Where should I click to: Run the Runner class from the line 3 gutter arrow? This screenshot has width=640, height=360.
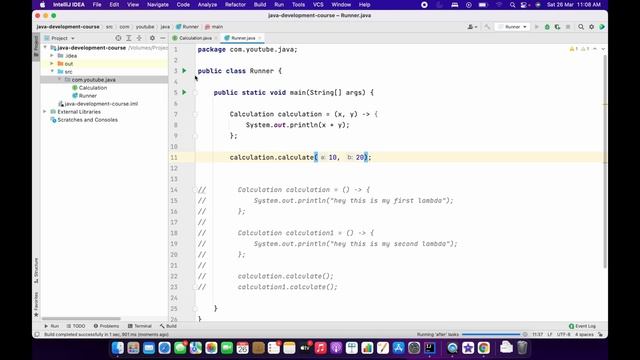point(184,71)
